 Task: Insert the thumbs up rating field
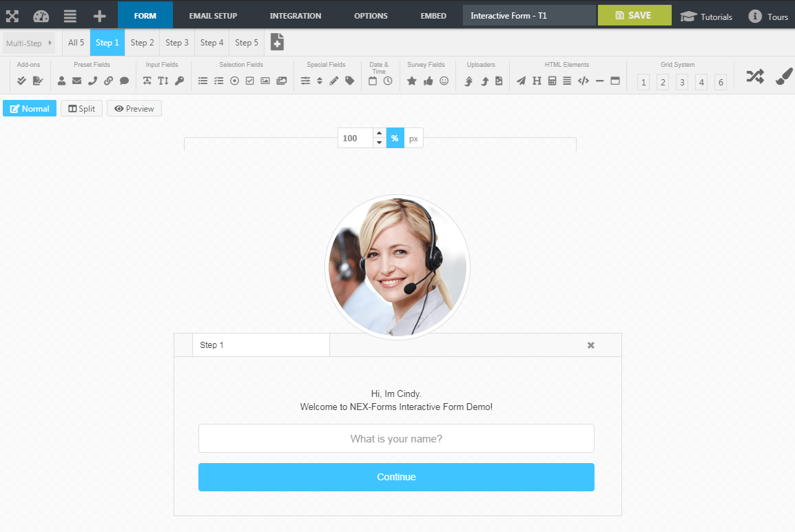[x=428, y=81]
